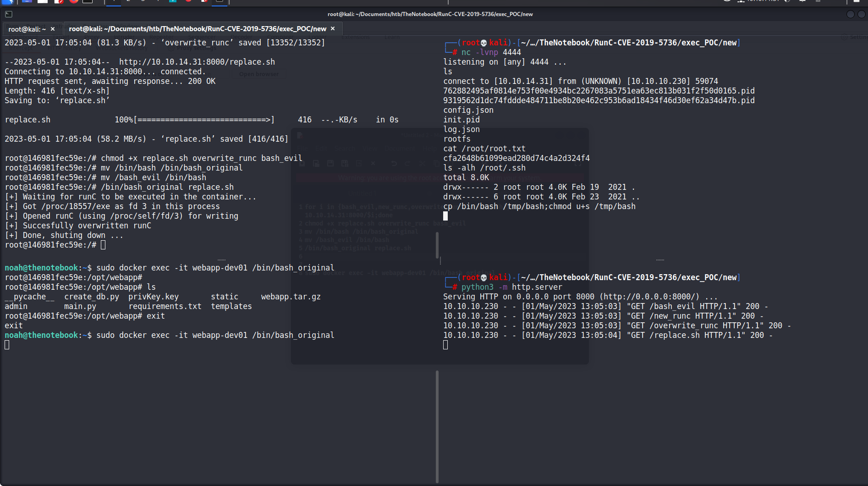Image resolution: width=868 pixels, height=486 pixels.
Task: Click first 'sudo docker exec -it webapp-dev01' command
Action: coord(215,268)
